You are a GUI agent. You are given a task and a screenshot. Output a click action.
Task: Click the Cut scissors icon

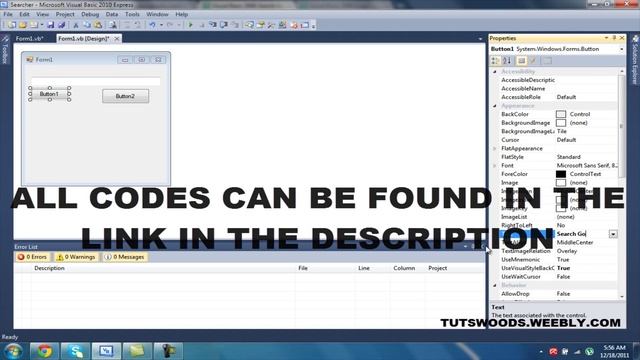76,25
